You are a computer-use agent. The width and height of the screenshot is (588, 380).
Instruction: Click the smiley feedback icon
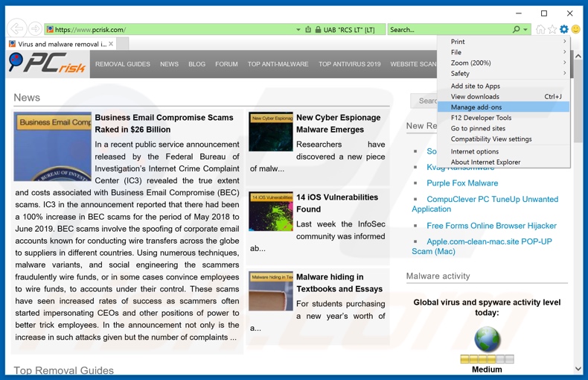575,29
